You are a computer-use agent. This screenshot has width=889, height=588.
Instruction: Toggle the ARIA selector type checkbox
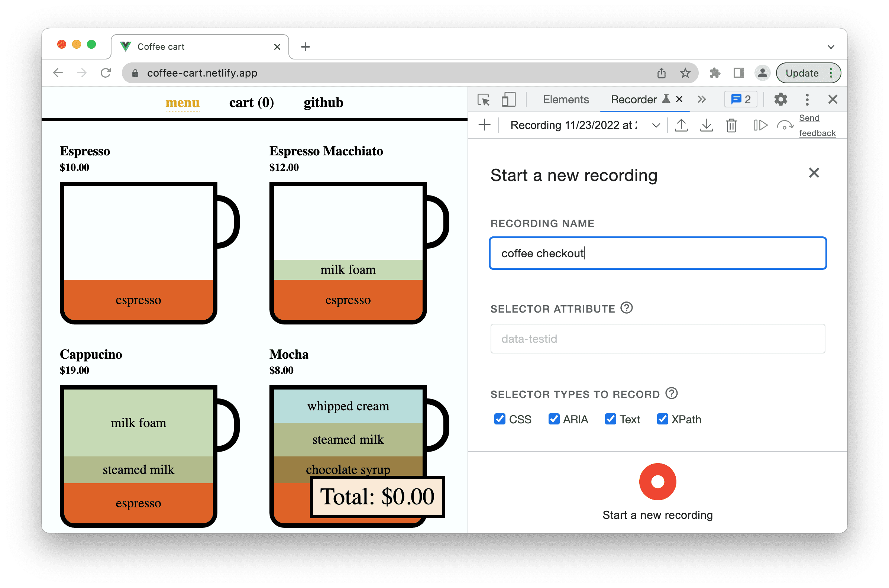click(552, 417)
